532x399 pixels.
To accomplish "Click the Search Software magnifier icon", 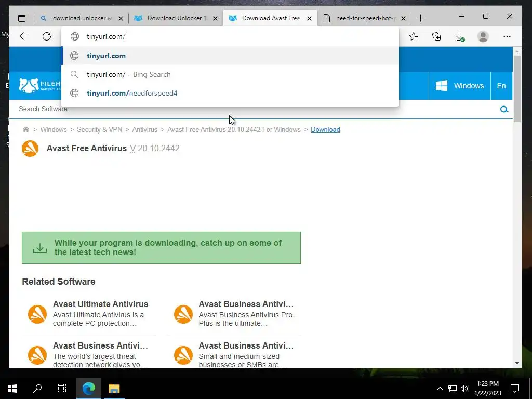I will (504, 109).
